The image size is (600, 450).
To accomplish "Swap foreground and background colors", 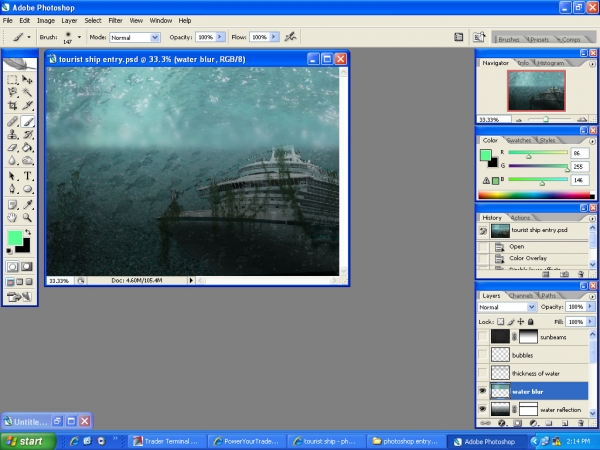I will 28,232.
